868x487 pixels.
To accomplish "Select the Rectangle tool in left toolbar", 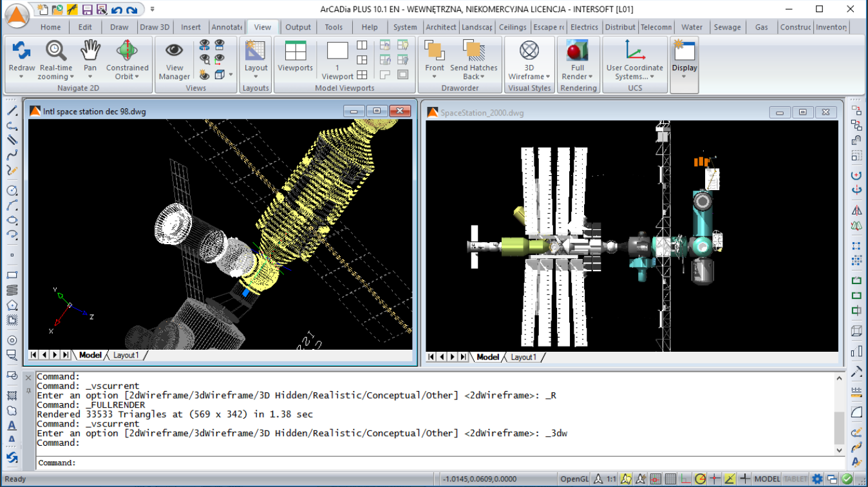I will click(12, 275).
